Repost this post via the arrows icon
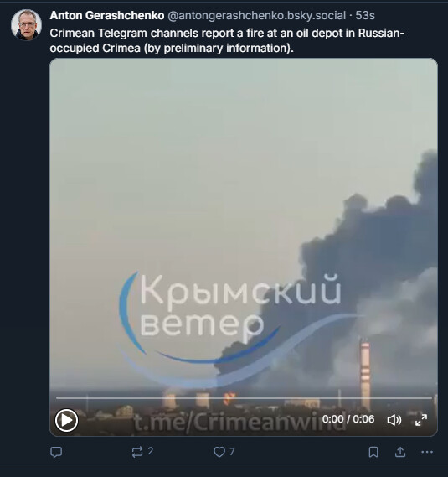The image size is (448, 477). pyautogui.click(x=137, y=452)
